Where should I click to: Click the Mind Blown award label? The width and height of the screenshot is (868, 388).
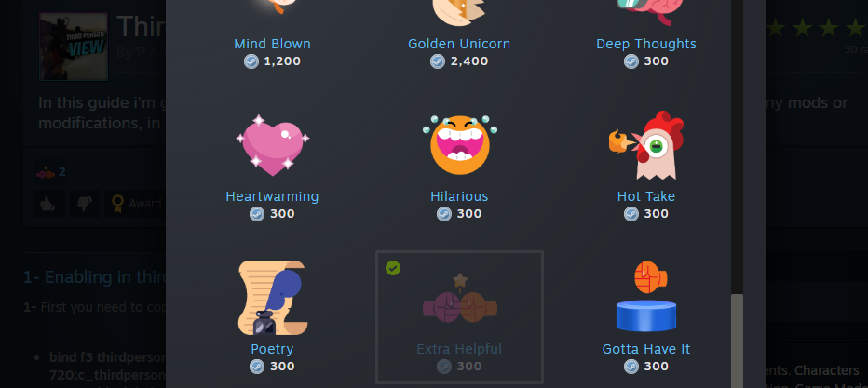pyautogui.click(x=272, y=44)
